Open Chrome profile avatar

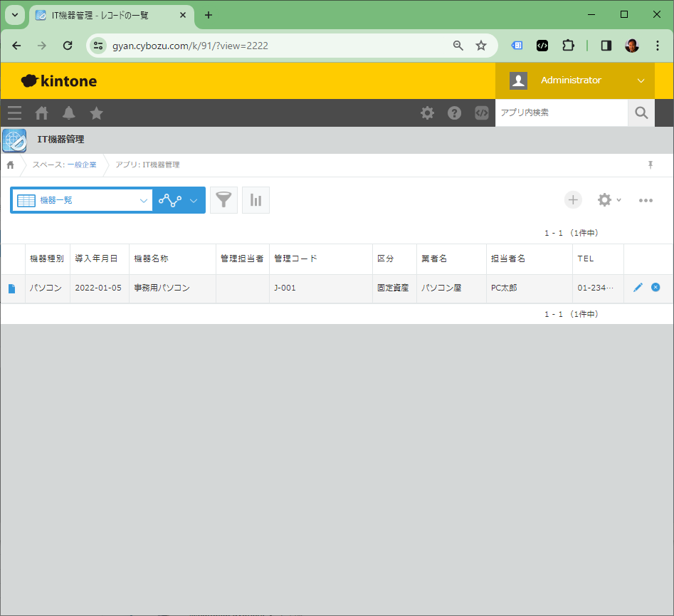(632, 46)
